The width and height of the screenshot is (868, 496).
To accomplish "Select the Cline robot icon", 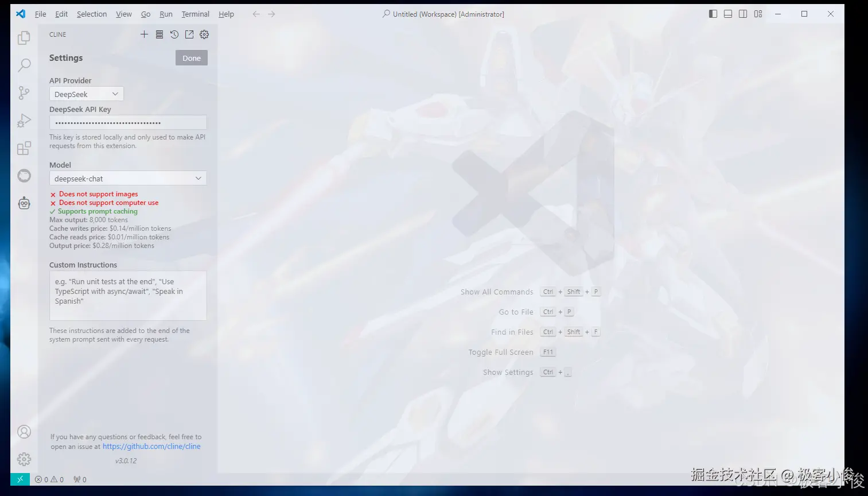I will pos(24,203).
